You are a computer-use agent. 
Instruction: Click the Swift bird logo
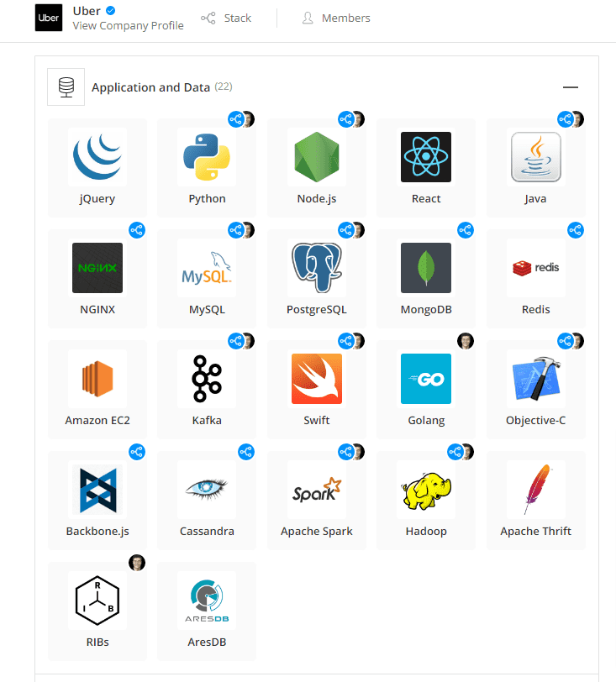[317, 379]
